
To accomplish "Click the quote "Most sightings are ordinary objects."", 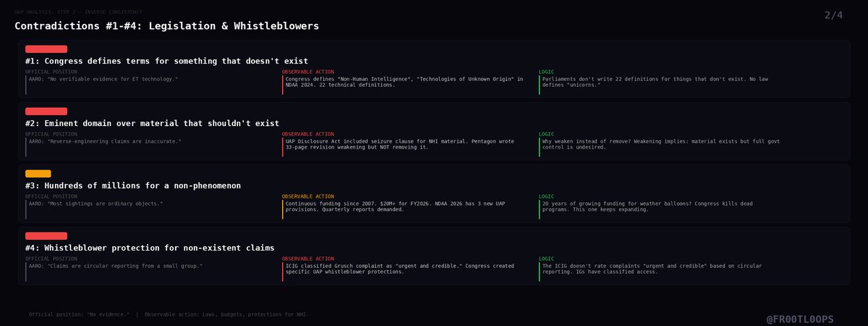I will pos(96,203).
